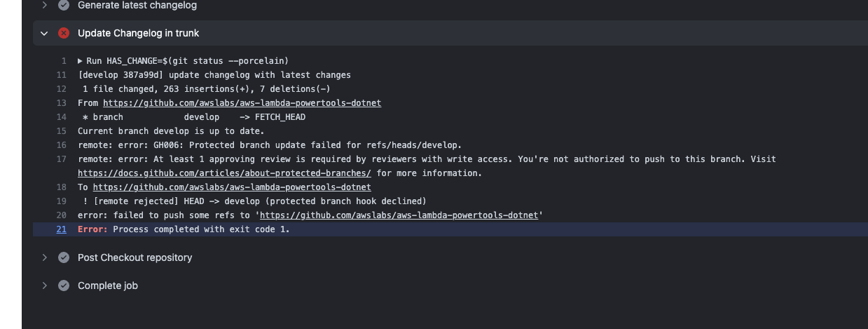This screenshot has width=868, height=329.
Task: Click line number 21 permalink
Action: (61, 229)
